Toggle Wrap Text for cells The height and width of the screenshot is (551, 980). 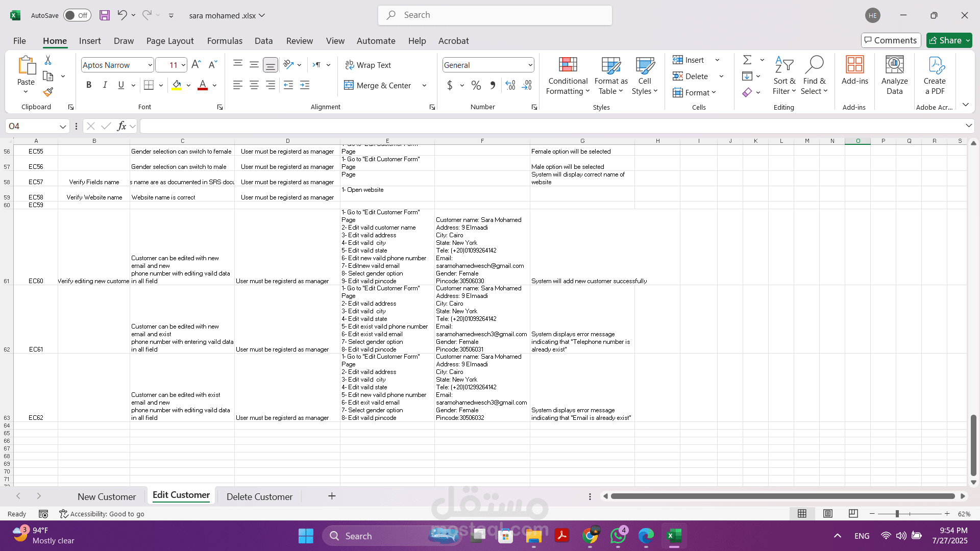coord(368,65)
